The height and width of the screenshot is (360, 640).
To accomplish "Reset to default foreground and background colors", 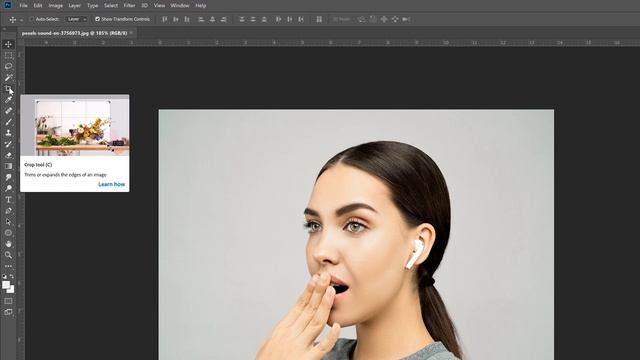I will click(x=4, y=276).
